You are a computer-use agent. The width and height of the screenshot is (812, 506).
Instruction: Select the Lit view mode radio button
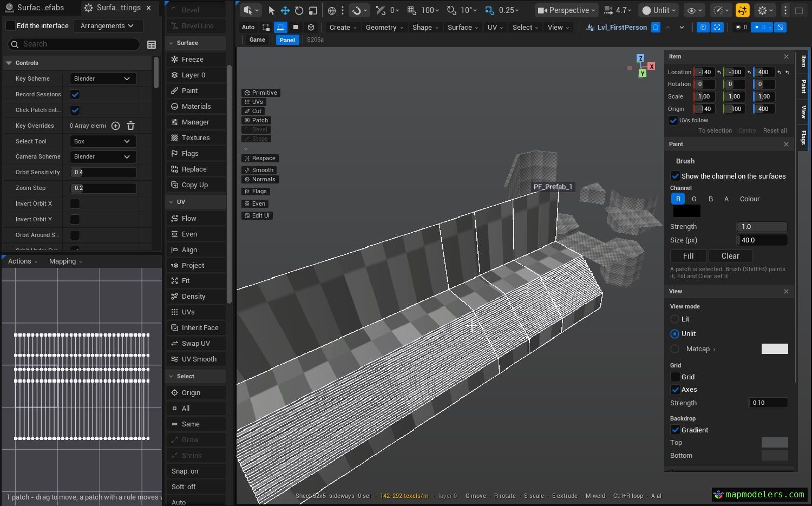675,319
